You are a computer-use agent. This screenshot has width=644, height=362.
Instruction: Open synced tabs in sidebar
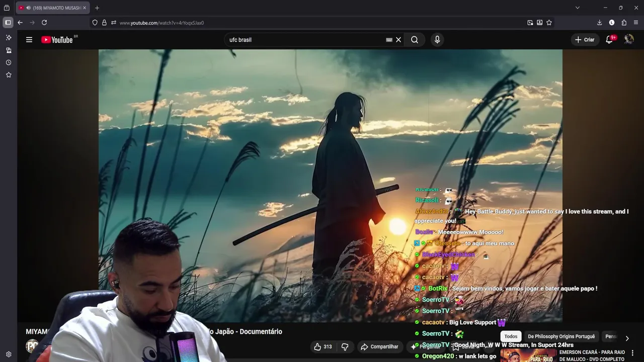9,50
